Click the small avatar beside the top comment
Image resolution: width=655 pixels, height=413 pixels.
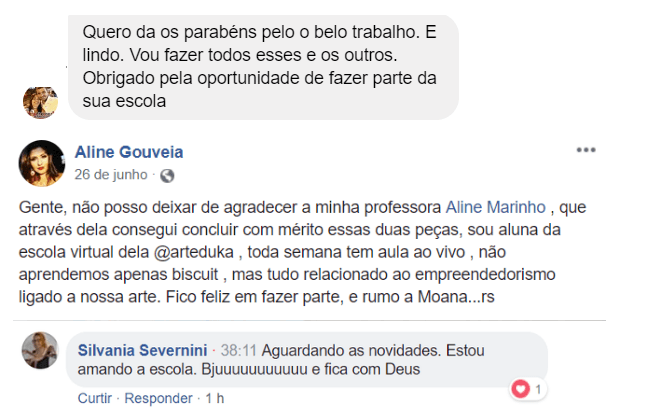click(x=40, y=100)
